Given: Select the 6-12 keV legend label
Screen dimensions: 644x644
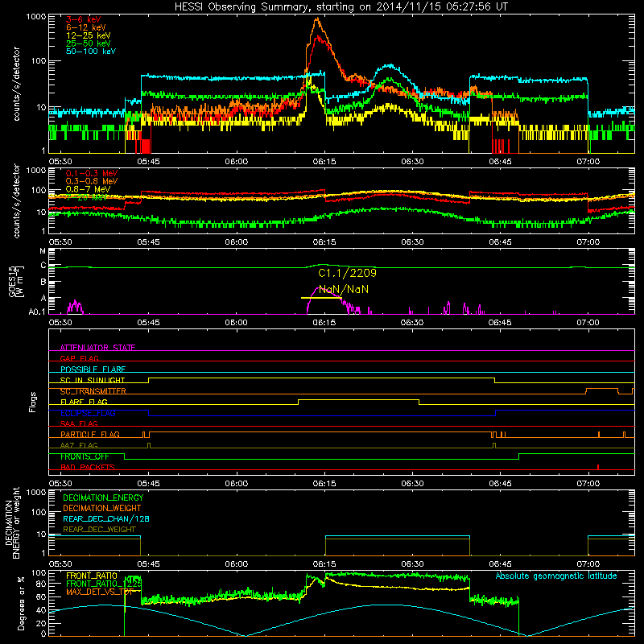Looking at the screenshot, I should (x=86, y=27).
